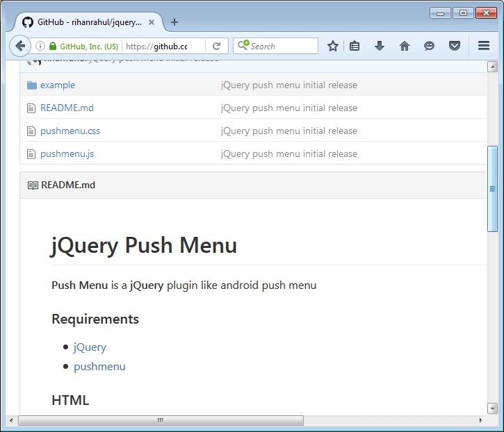504x432 pixels.
Task: Open a new tab with the plus button
Action: coord(174,22)
